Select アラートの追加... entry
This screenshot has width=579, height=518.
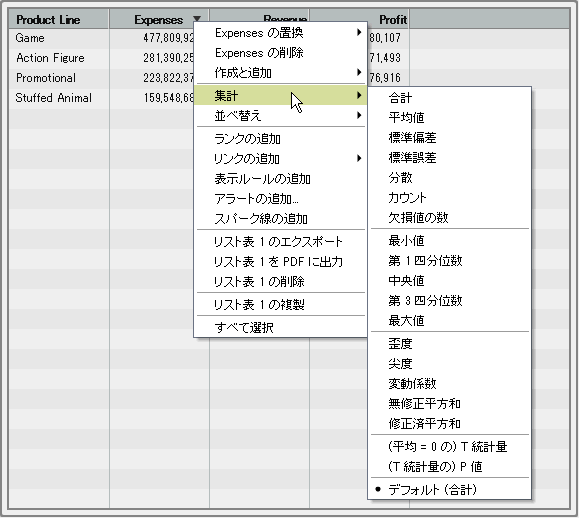pyautogui.click(x=280, y=199)
